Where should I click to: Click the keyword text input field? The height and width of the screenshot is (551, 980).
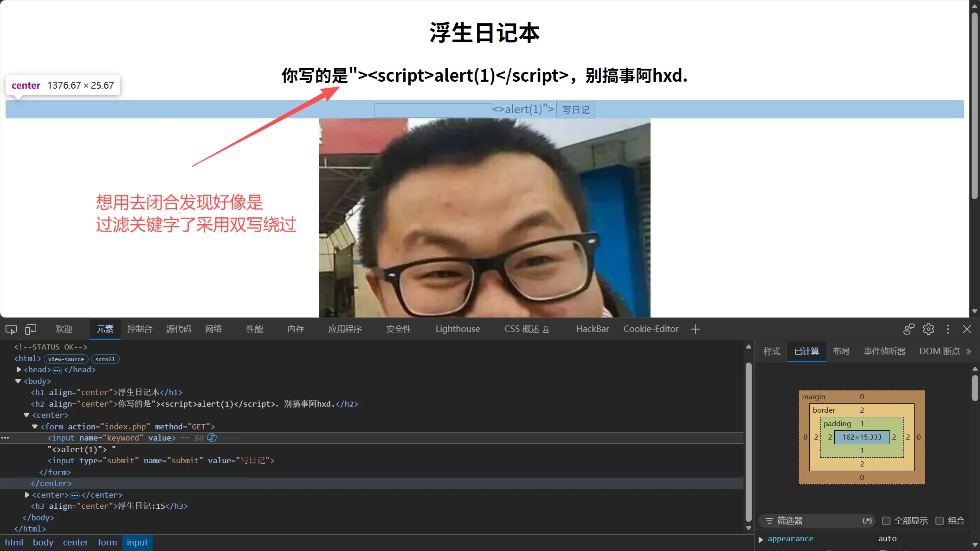[x=433, y=110]
